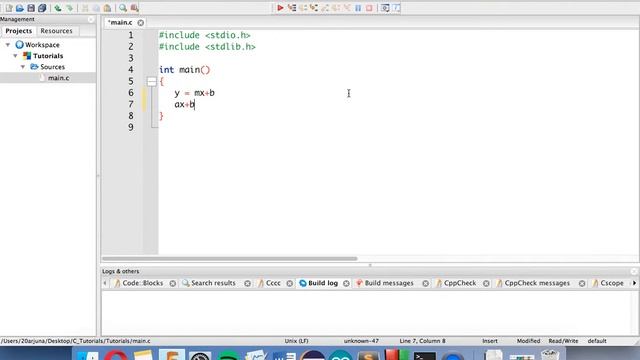Select main.c in the project tree
640x360 pixels.
58,78
